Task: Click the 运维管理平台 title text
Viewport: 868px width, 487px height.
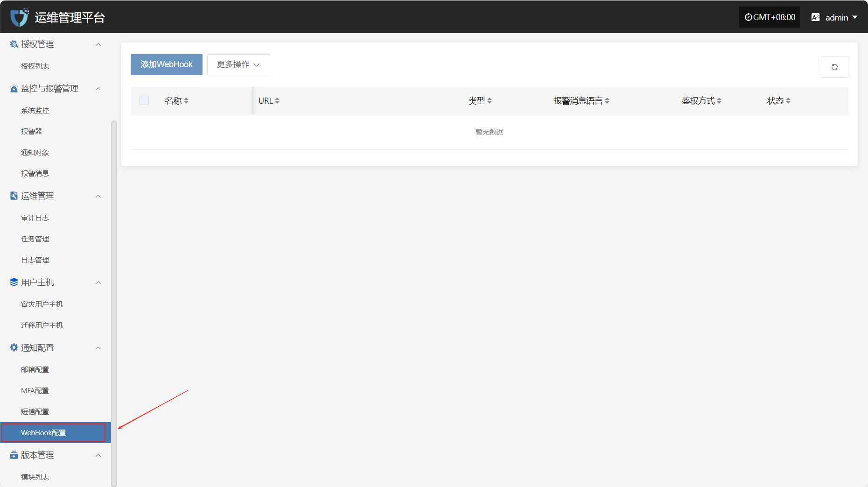Action: pyautogui.click(x=70, y=18)
